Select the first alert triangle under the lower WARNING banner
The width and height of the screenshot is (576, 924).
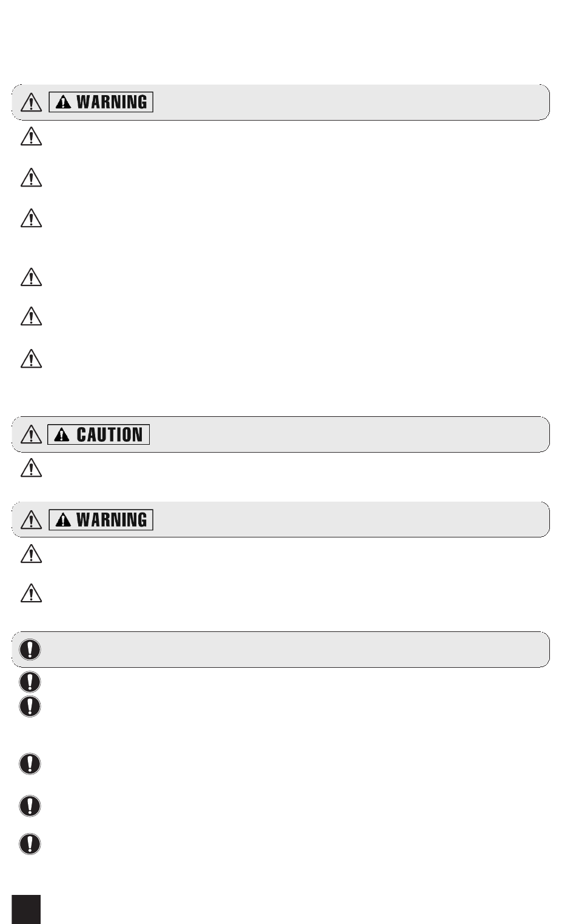31,554
